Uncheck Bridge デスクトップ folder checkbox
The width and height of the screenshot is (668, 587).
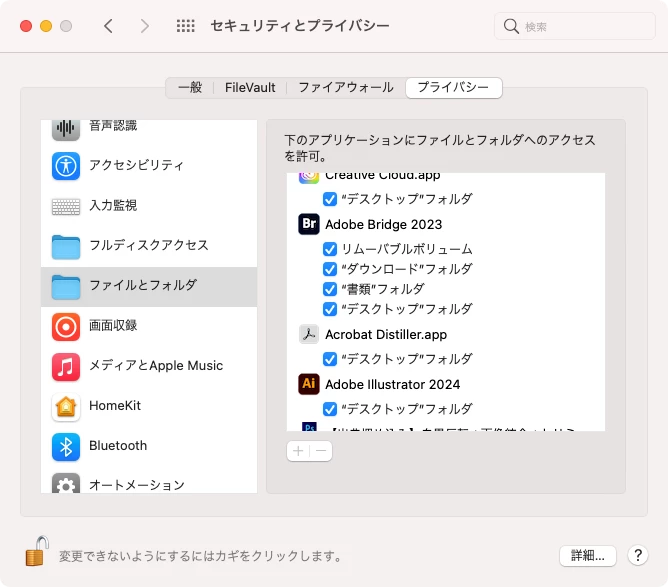[x=330, y=309]
